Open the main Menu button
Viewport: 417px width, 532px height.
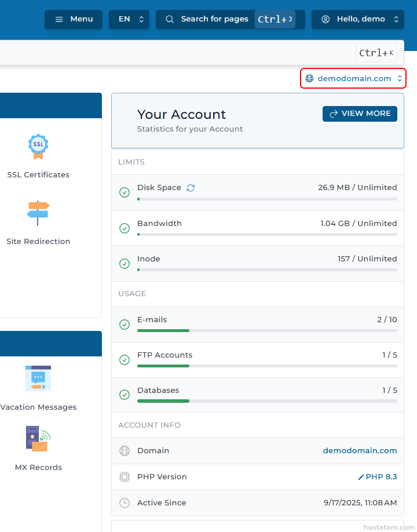[74, 19]
